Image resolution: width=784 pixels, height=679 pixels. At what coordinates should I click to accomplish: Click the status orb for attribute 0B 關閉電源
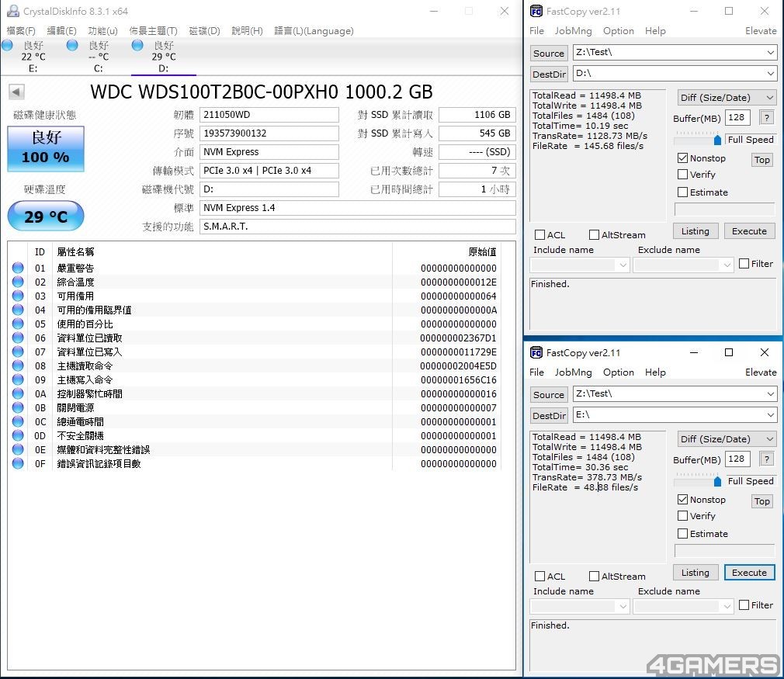pos(18,407)
